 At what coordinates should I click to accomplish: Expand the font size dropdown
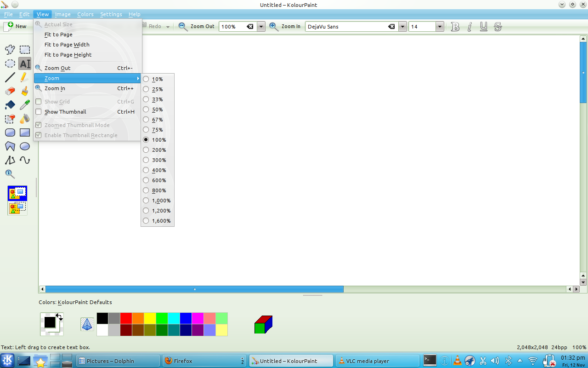(440, 27)
